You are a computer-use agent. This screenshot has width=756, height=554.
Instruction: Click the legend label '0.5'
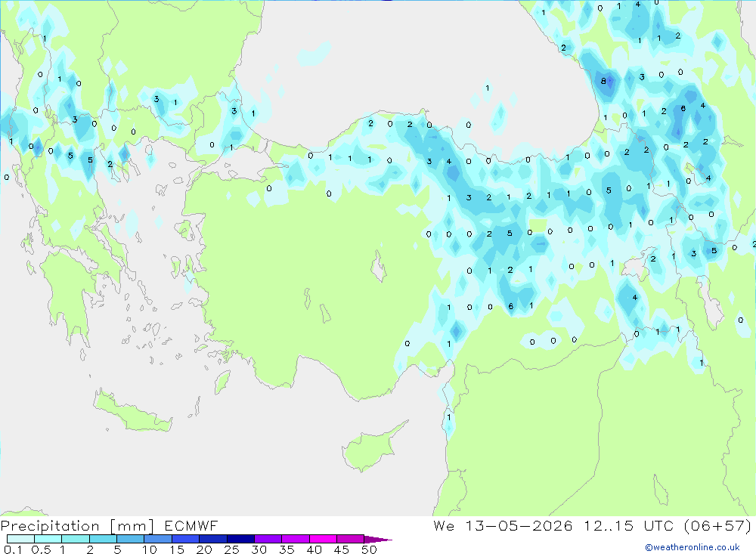pos(41,549)
